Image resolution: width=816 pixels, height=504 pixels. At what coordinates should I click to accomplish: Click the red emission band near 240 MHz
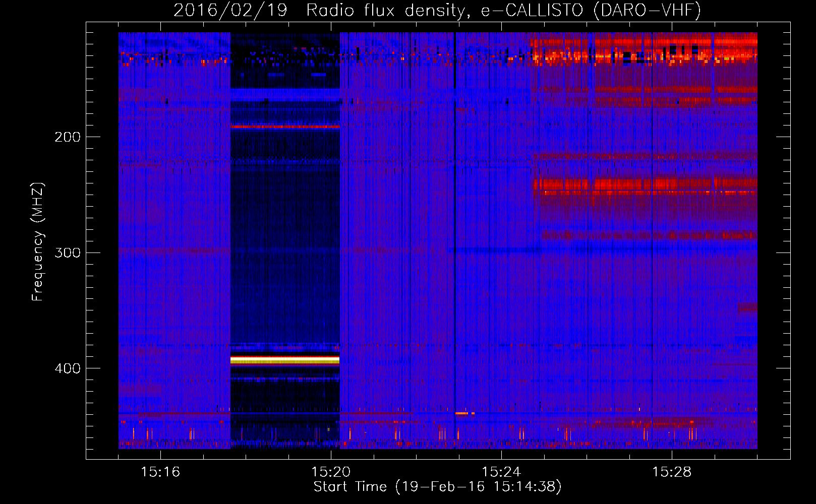coord(646,183)
